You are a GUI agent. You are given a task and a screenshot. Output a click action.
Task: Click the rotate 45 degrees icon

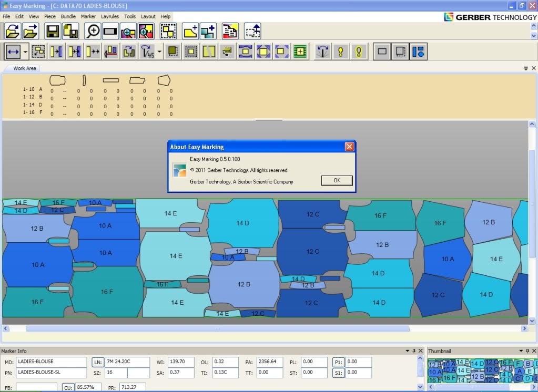tap(148, 52)
